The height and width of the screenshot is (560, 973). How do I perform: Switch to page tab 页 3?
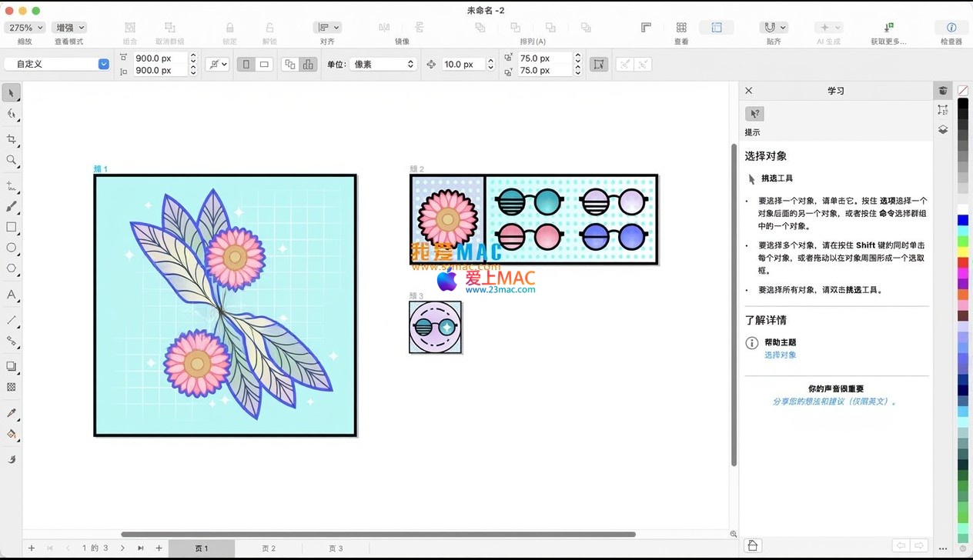coord(336,548)
